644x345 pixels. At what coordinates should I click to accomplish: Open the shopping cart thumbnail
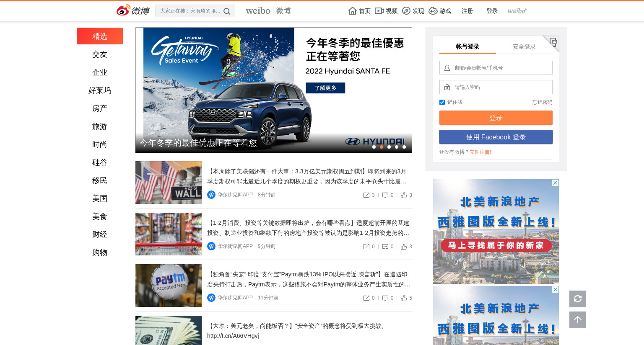[169, 234]
